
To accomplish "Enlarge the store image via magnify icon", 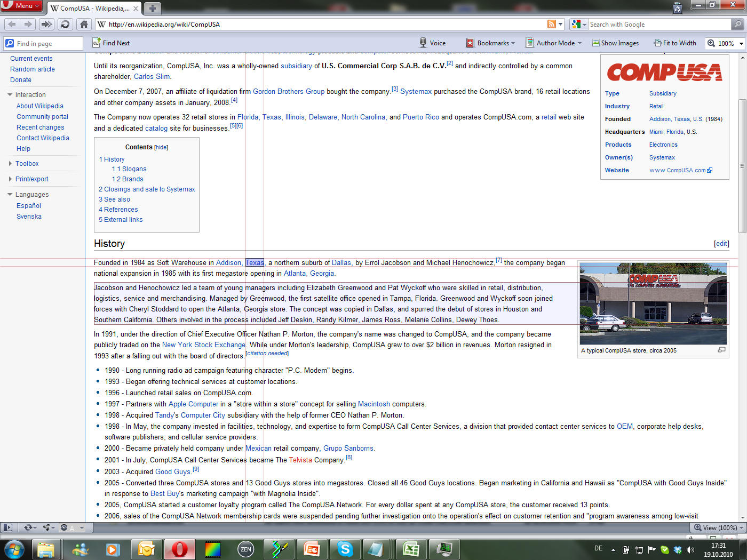I will pos(722,350).
